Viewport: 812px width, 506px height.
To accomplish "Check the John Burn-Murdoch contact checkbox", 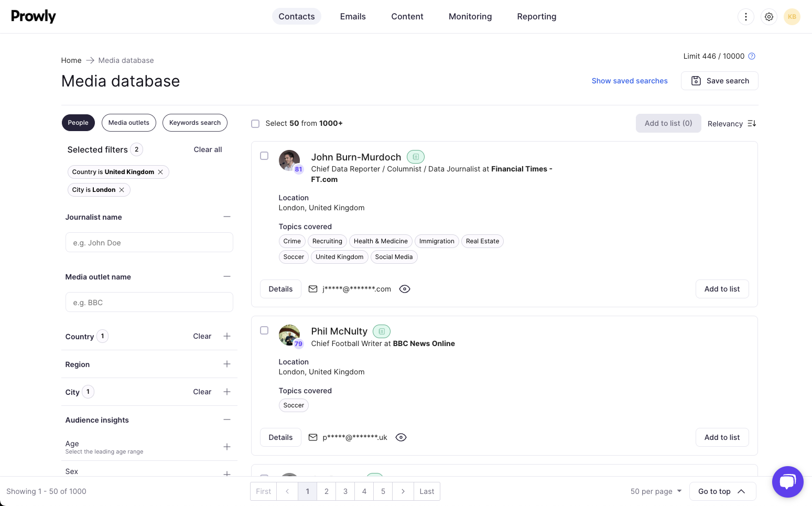I will click(264, 156).
